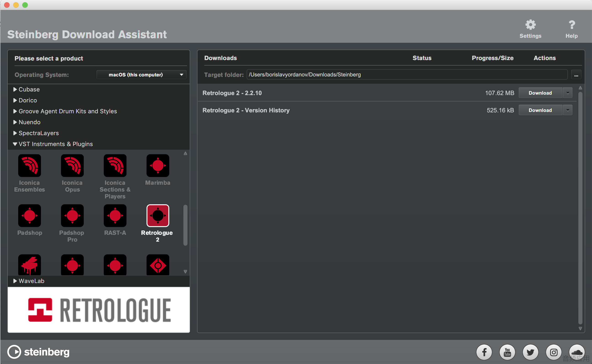The image size is (592, 364).
Task: Click the downloads list scrollbar thumb
Action: coord(580,208)
